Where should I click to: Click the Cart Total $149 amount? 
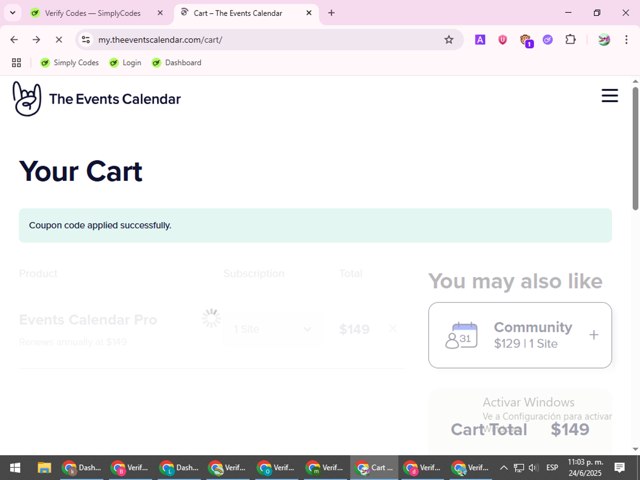pos(570,429)
